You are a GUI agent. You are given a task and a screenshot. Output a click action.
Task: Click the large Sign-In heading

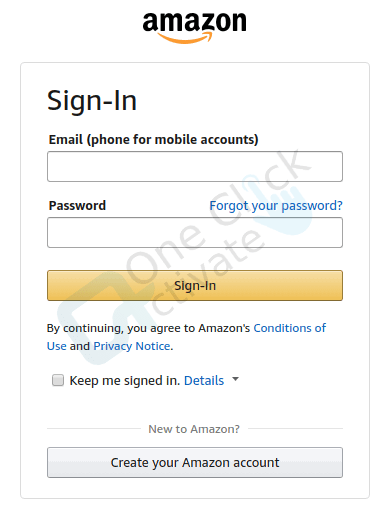coord(92,100)
